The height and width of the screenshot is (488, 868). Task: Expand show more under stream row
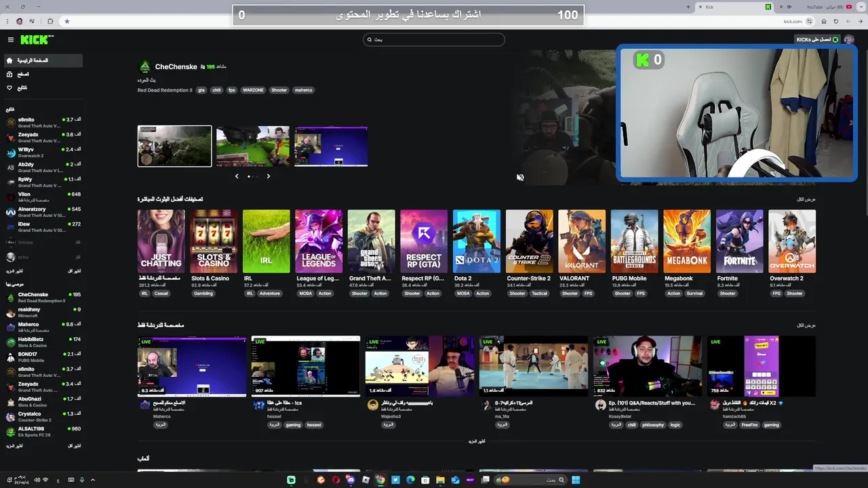(477, 441)
